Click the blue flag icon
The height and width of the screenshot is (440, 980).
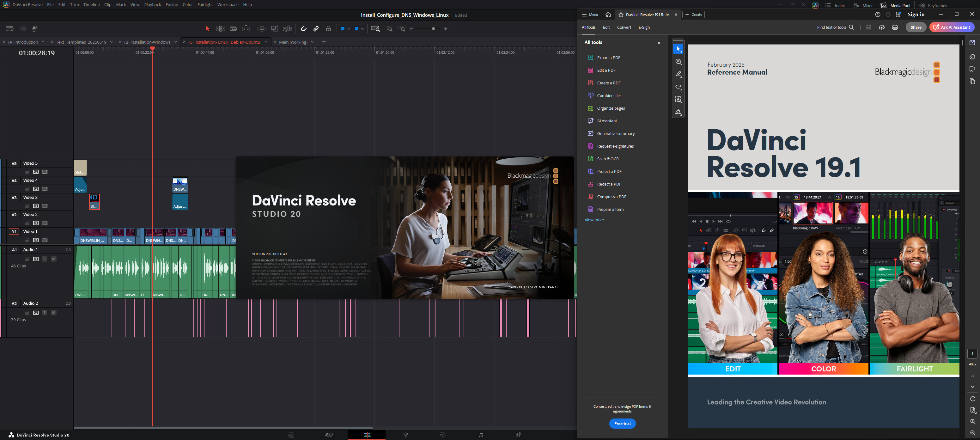coord(343,28)
